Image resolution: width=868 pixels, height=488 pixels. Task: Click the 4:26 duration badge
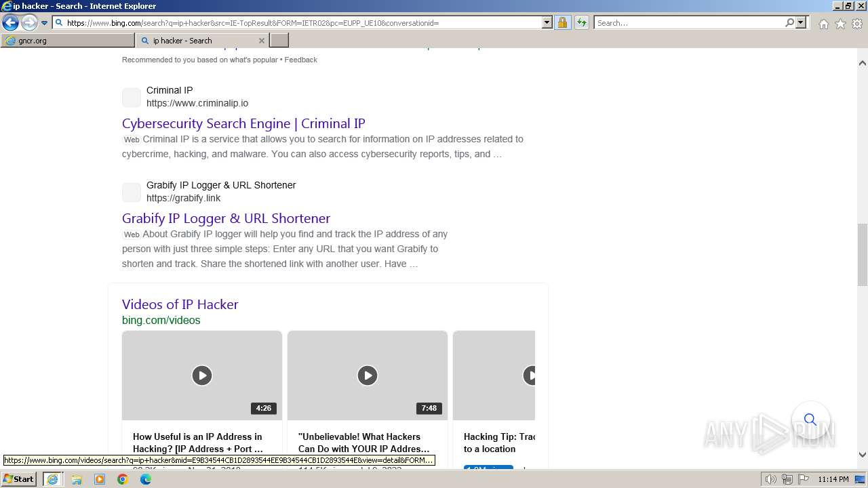[x=264, y=408]
